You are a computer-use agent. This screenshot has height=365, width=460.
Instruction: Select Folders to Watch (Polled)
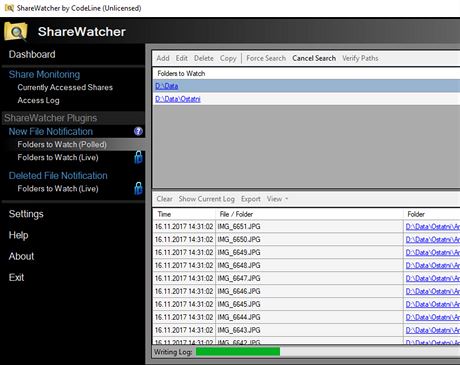click(62, 144)
